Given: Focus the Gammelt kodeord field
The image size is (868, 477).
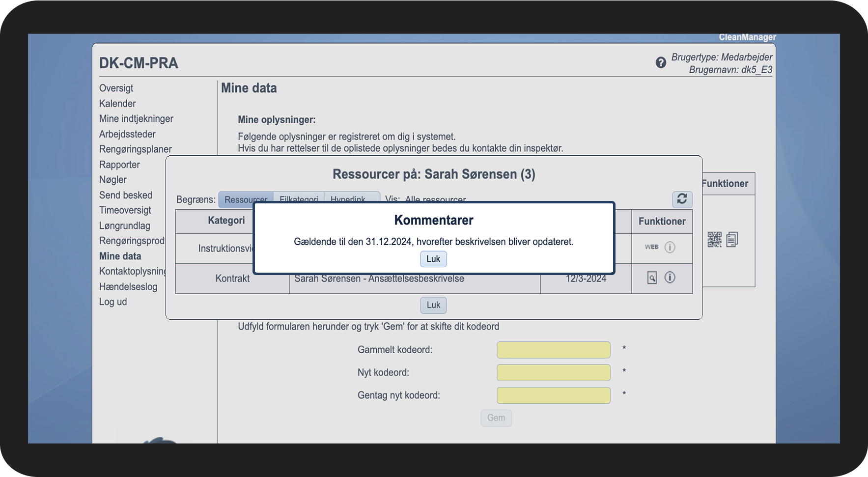Looking at the screenshot, I should tap(553, 350).
